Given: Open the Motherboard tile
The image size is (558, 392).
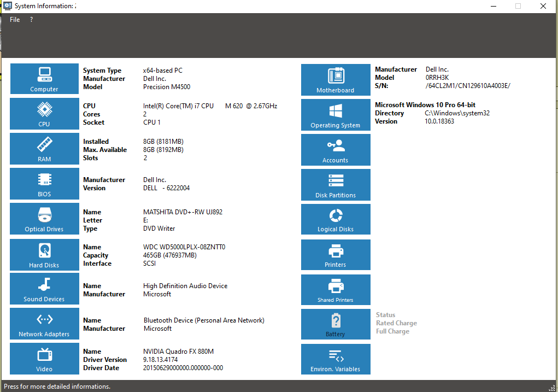Looking at the screenshot, I should pyautogui.click(x=336, y=80).
